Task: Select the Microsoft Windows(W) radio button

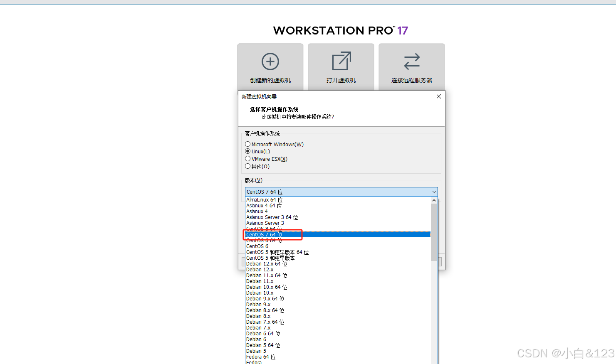Action: [247, 144]
